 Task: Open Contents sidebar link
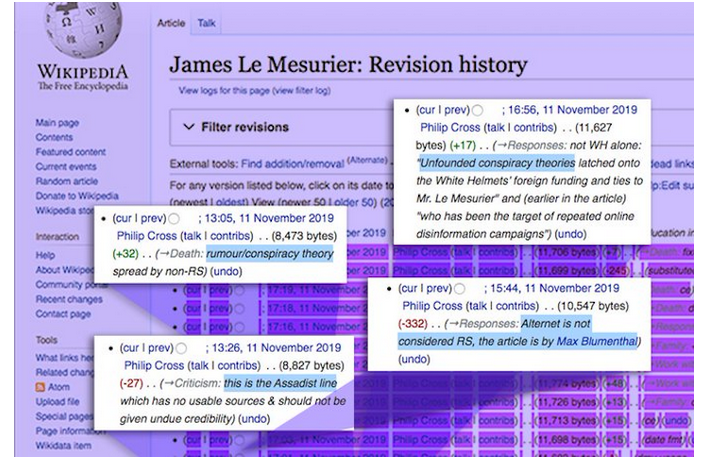click(54, 137)
